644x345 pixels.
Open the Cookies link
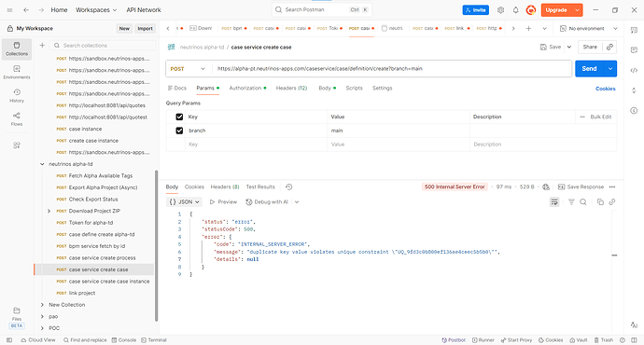point(606,89)
